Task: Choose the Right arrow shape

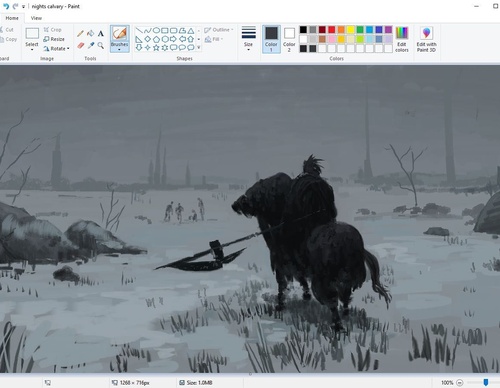Action: pyautogui.click(x=173, y=39)
